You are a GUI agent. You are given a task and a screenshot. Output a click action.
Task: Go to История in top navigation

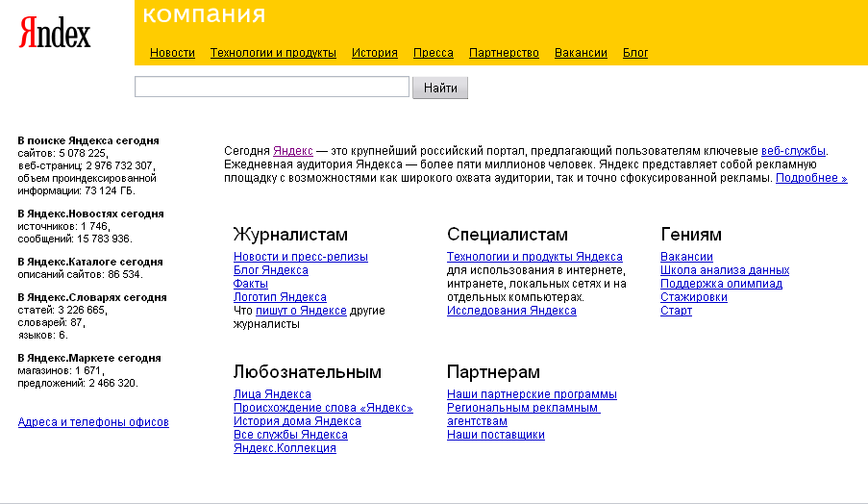(x=375, y=53)
